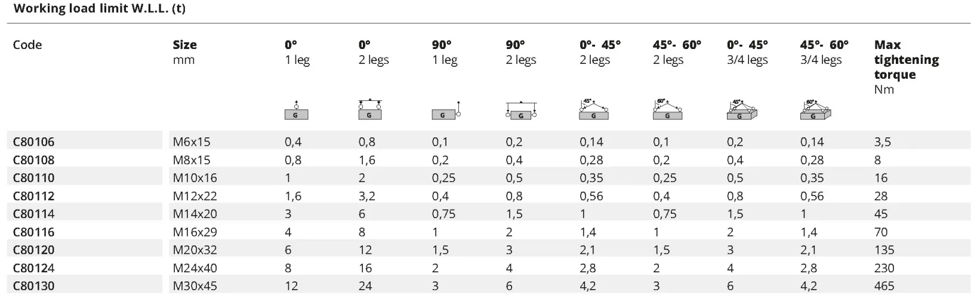Select product code C80106
The height and width of the screenshot is (304, 980).
[33, 142]
